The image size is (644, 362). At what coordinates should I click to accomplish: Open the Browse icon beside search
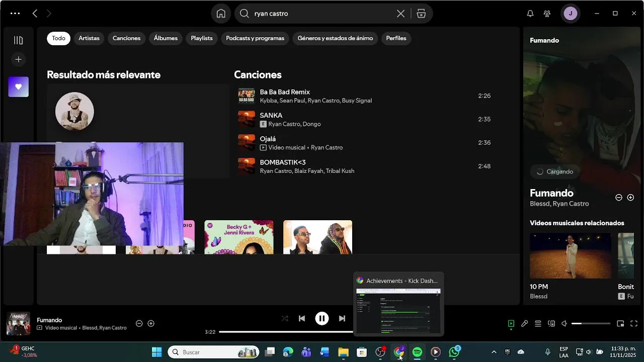(422, 14)
